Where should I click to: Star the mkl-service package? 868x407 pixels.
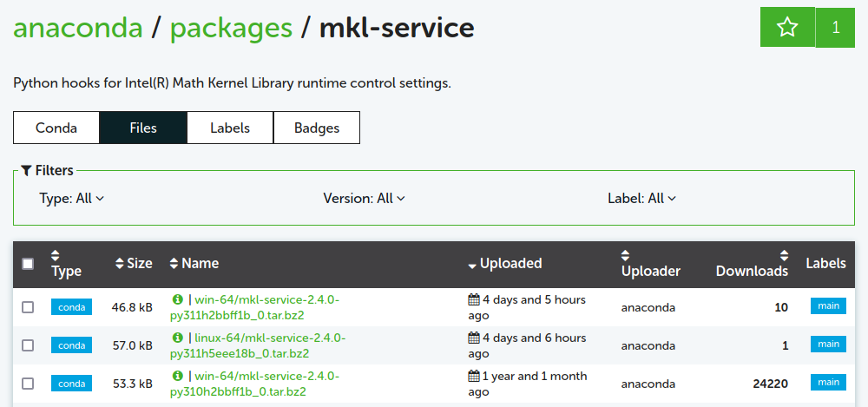(787, 27)
